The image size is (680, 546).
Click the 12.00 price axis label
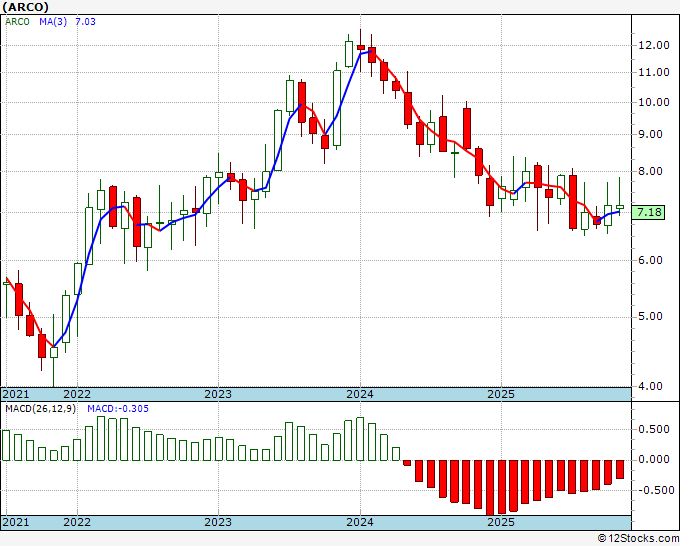tap(654, 45)
